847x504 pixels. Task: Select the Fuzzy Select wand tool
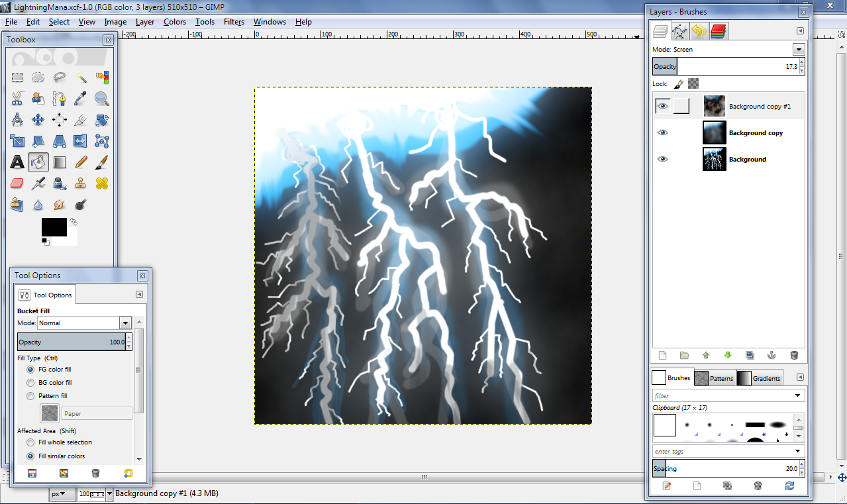pyautogui.click(x=81, y=77)
